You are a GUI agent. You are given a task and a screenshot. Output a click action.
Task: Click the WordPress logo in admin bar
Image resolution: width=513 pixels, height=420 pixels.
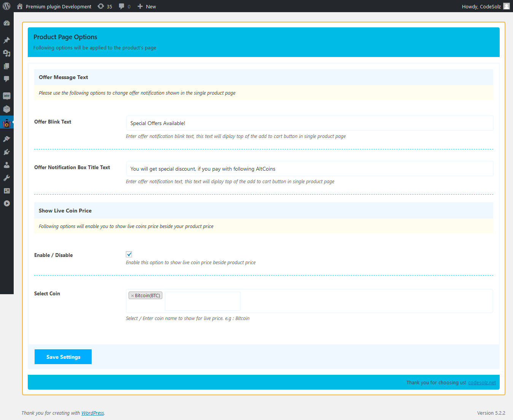click(x=6, y=6)
